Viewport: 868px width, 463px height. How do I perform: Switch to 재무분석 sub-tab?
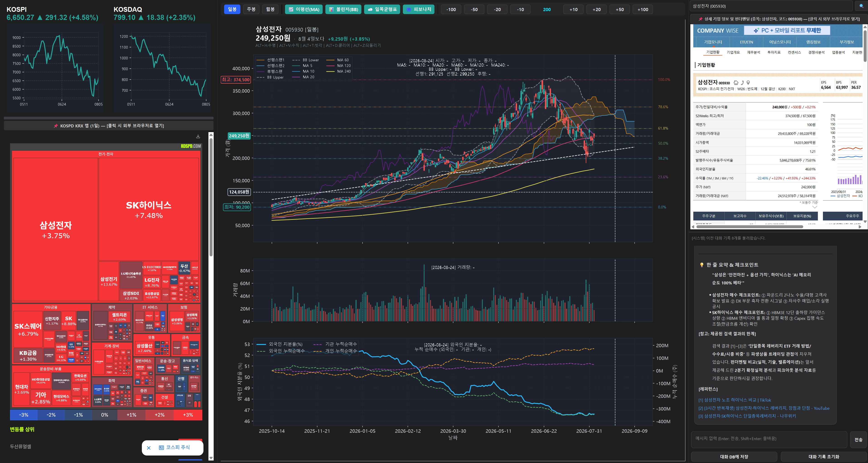click(753, 53)
